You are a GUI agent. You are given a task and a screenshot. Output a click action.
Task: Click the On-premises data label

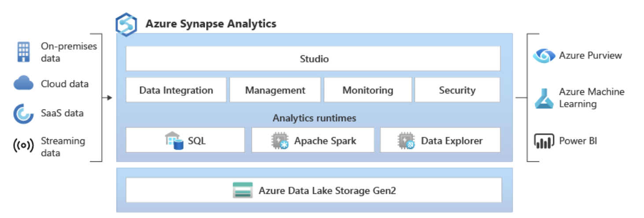69,52
